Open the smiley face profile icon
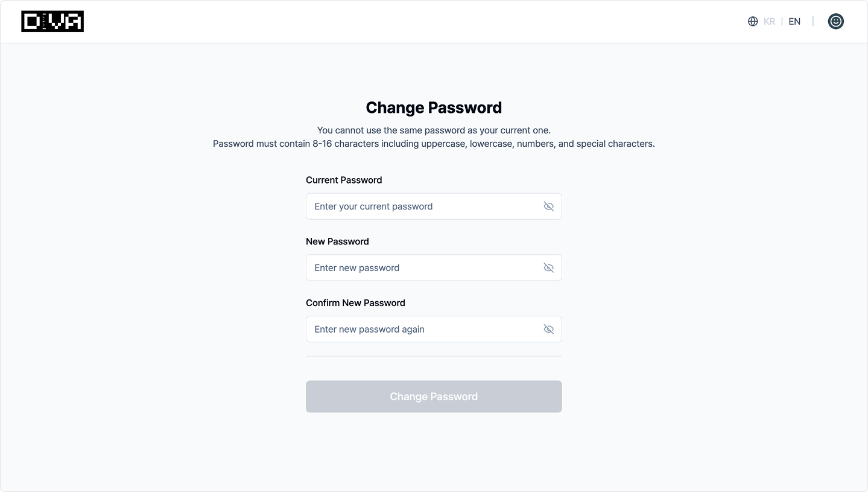Image resolution: width=868 pixels, height=492 pixels. (x=835, y=22)
